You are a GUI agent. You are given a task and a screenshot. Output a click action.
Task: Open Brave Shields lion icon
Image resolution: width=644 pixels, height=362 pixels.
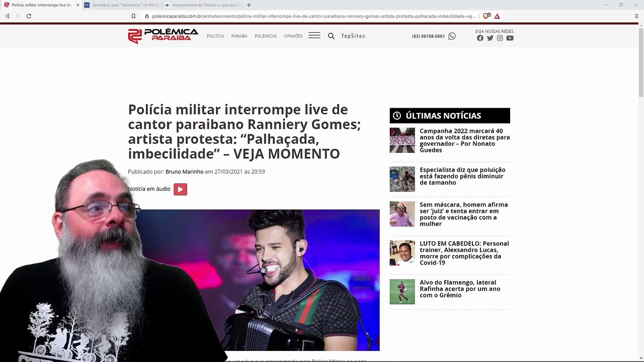pyautogui.click(x=486, y=16)
